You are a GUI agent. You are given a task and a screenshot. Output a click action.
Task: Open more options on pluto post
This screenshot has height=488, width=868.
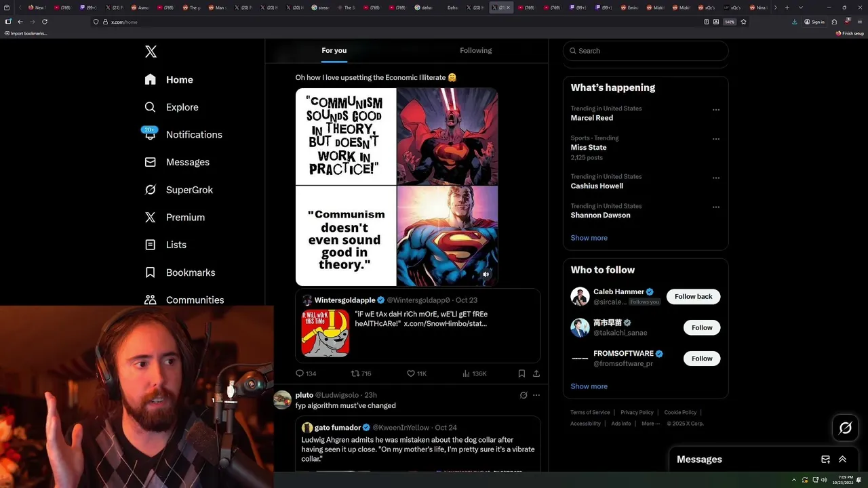click(x=536, y=395)
